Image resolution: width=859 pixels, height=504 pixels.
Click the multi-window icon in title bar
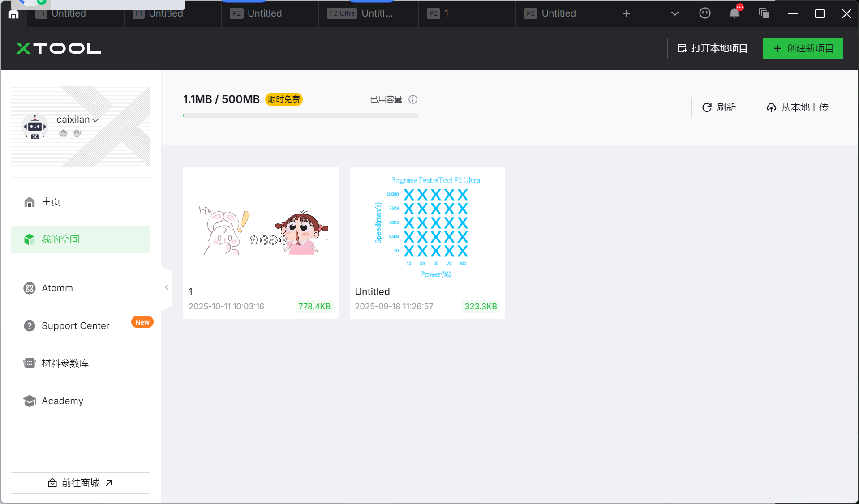click(764, 13)
